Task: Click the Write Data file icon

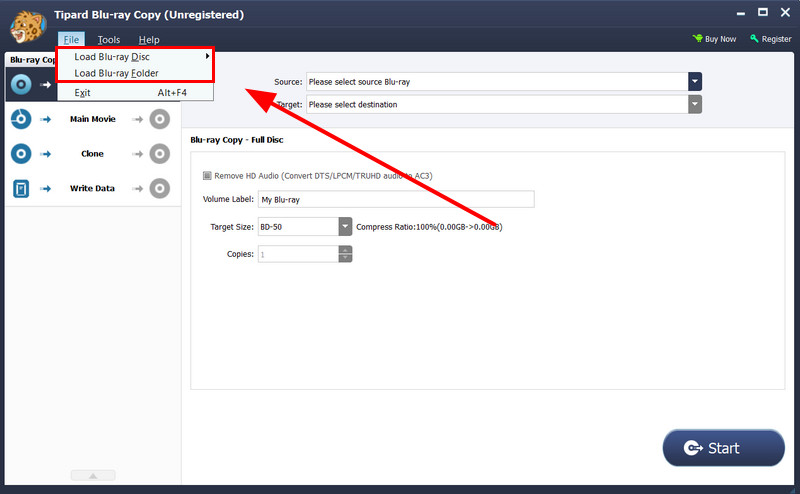Action: [x=21, y=189]
